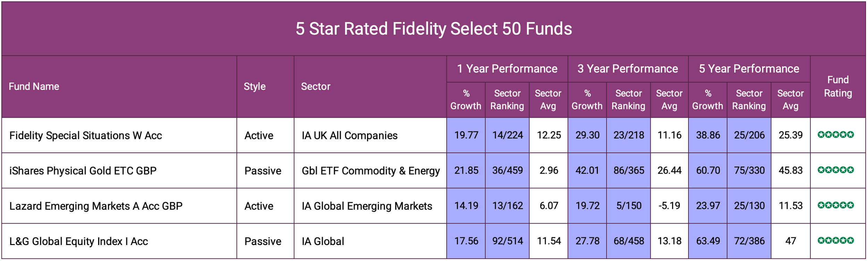Screen dimensions: 868x261
Task: Select Lazard Emerging Markets A Acc GBP
Action: (95, 206)
